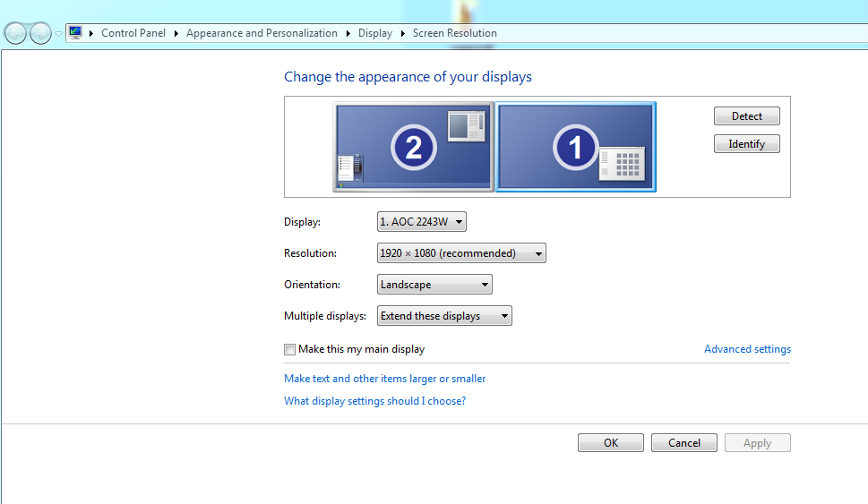Viewport: 868px width, 504px height.
Task: Click the Detect button
Action: [x=747, y=116]
